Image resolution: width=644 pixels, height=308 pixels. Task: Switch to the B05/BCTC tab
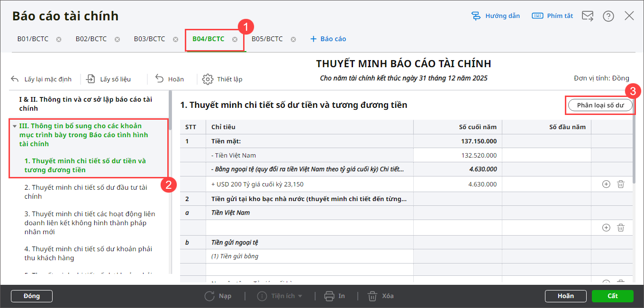point(267,39)
